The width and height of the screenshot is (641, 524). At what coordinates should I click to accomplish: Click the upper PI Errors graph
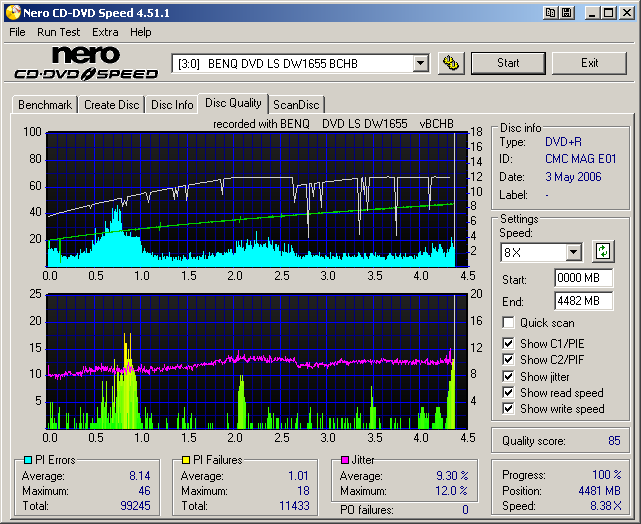[257, 199]
